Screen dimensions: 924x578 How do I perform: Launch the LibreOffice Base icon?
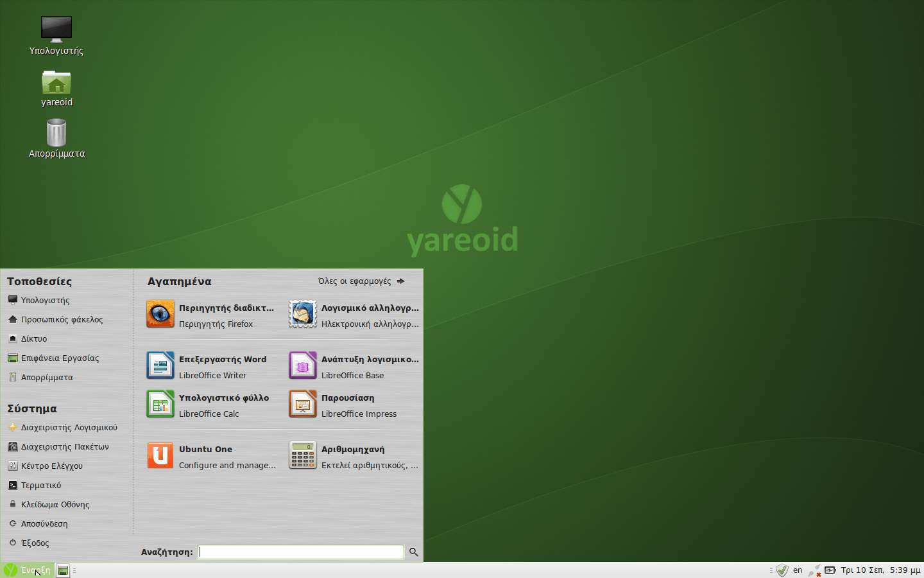(303, 366)
